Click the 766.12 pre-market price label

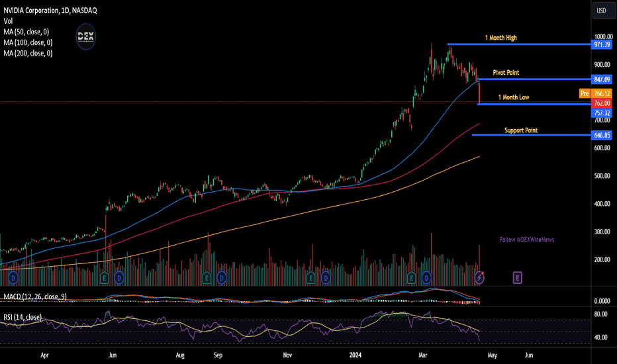602,93
